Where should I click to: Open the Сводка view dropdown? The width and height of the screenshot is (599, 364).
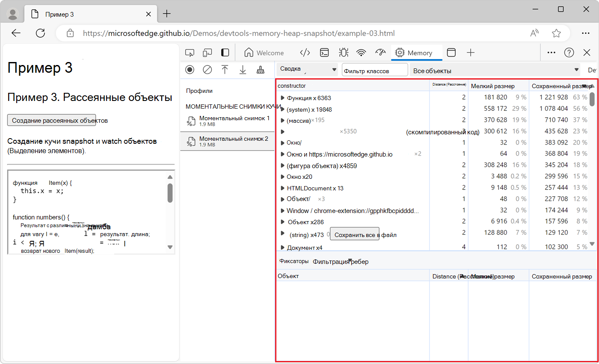(x=308, y=69)
